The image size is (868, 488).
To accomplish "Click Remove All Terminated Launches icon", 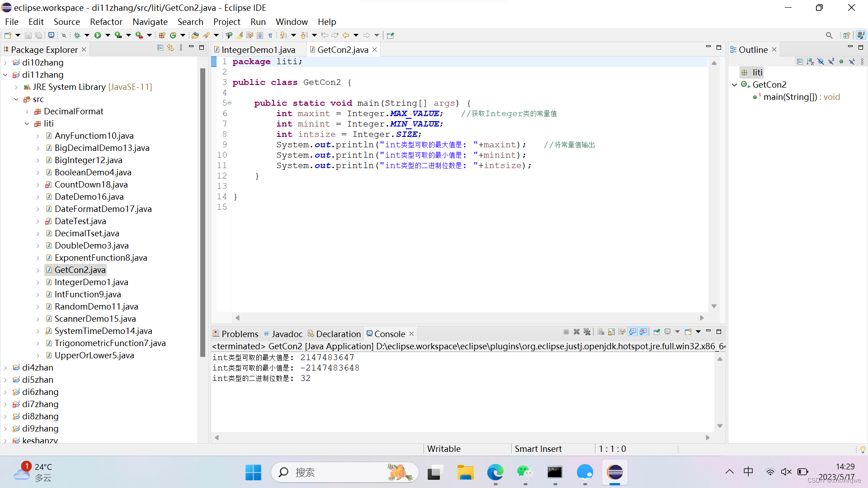I will [x=587, y=332].
